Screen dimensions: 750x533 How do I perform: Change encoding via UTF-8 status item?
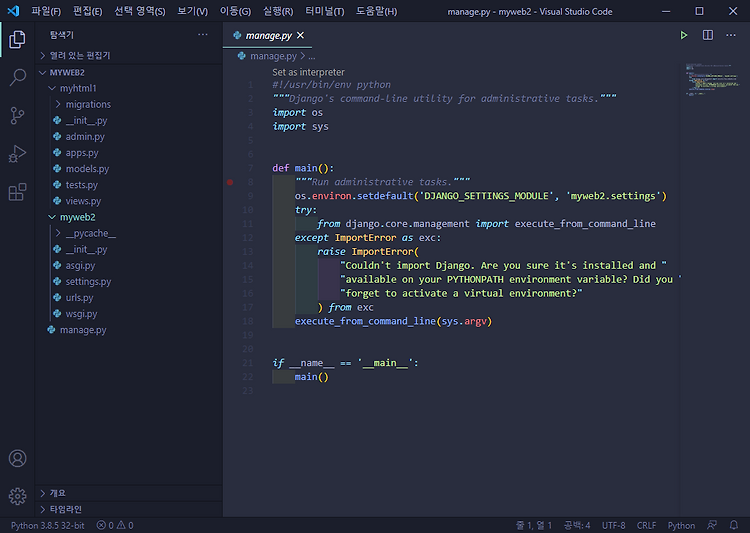click(614, 525)
